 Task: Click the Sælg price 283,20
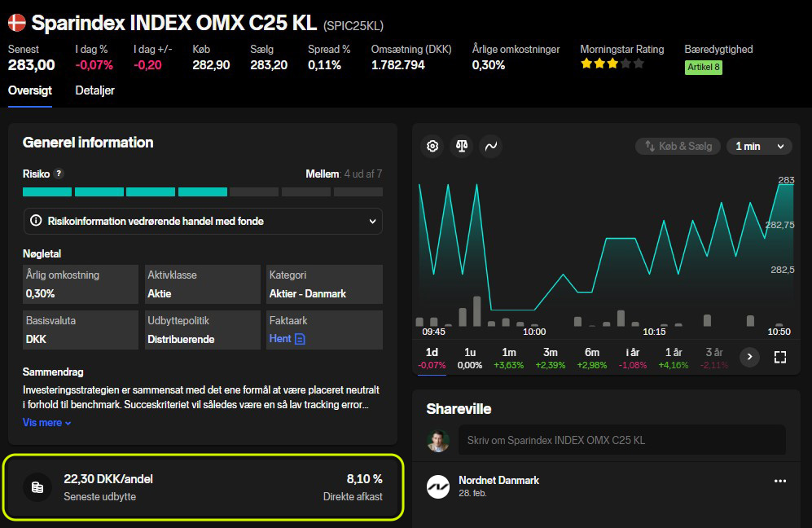click(269, 65)
